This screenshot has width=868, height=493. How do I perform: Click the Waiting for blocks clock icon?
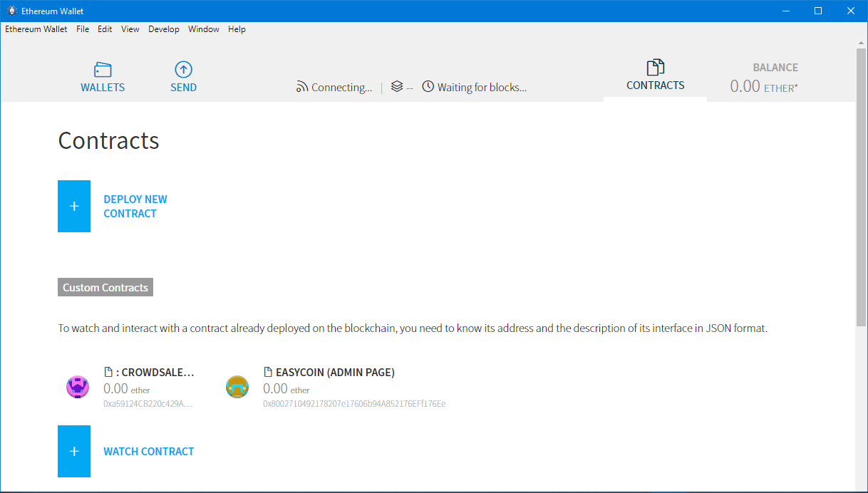[428, 87]
